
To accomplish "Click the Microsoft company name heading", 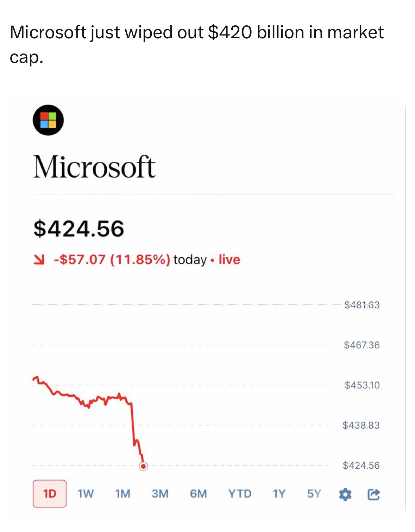I will (x=94, y=167).
